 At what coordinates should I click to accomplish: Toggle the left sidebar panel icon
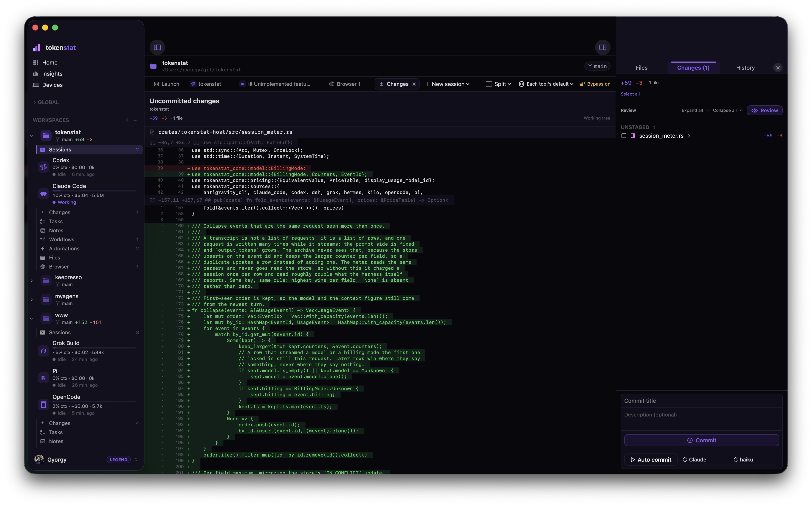[157, 47]
